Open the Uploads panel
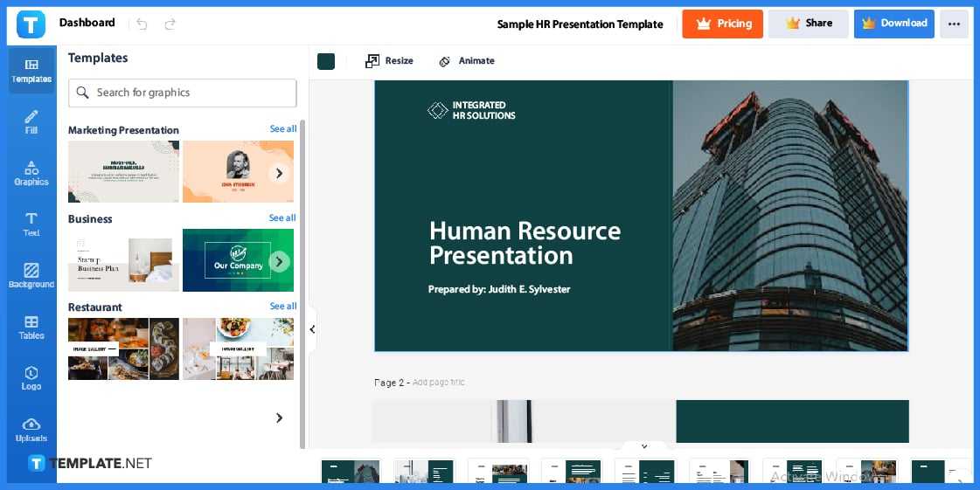The image size is (980, 490). click(31, 429)
